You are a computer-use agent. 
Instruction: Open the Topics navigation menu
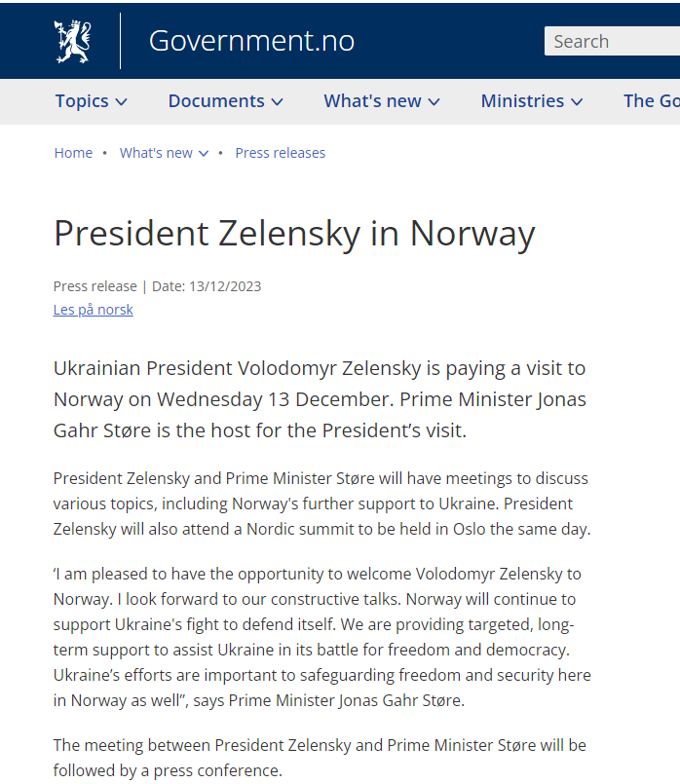[x=82, y=101]
